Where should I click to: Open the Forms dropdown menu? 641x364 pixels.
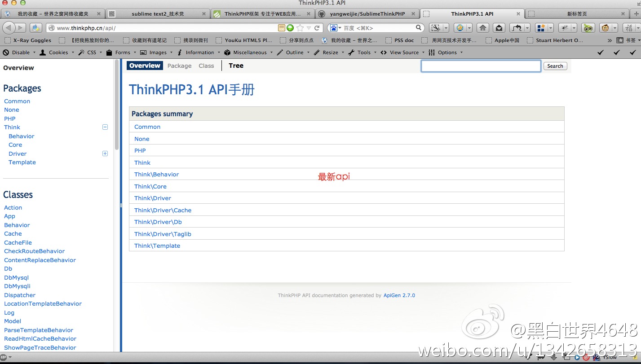[120, 53]
